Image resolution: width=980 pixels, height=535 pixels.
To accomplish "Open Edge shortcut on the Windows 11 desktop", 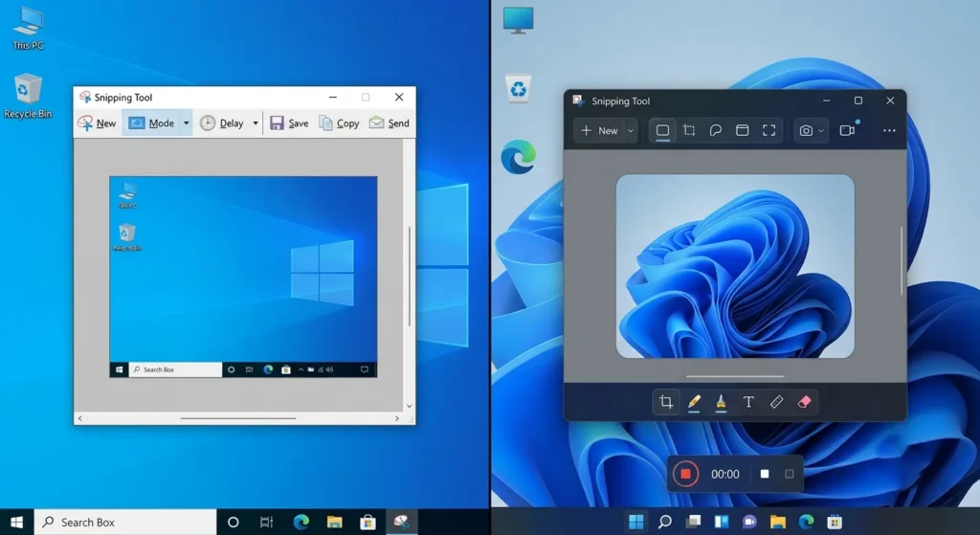I will point(518,156).
